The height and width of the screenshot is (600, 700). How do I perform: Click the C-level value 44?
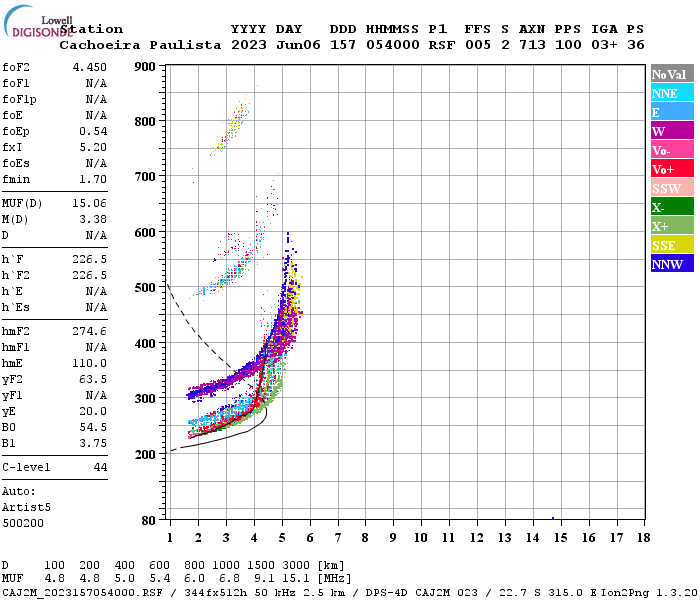pyautogui.click(x=100, y=467)
